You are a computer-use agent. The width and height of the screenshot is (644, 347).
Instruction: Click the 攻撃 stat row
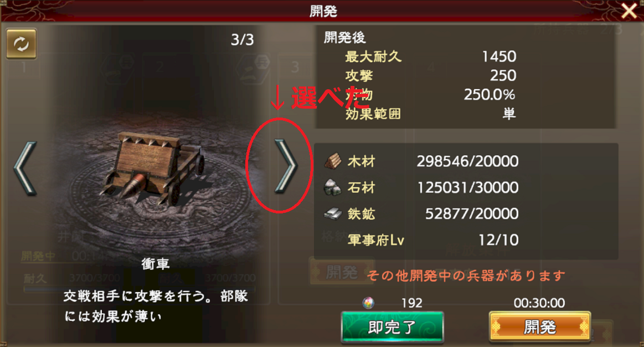pos(430,75)
